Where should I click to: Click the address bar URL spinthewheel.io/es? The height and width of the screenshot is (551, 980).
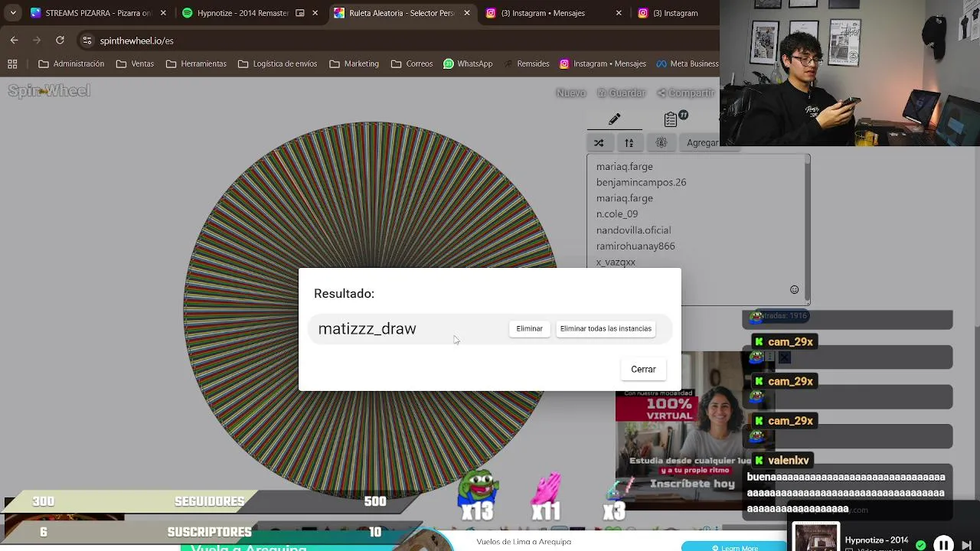pyautogui.click(x=137, y=41)
